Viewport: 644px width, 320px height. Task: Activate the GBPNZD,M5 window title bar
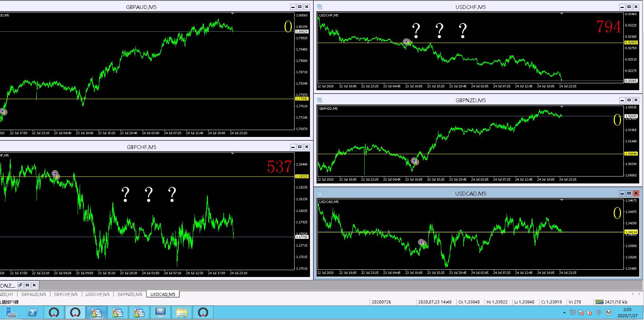coord(470,100)
